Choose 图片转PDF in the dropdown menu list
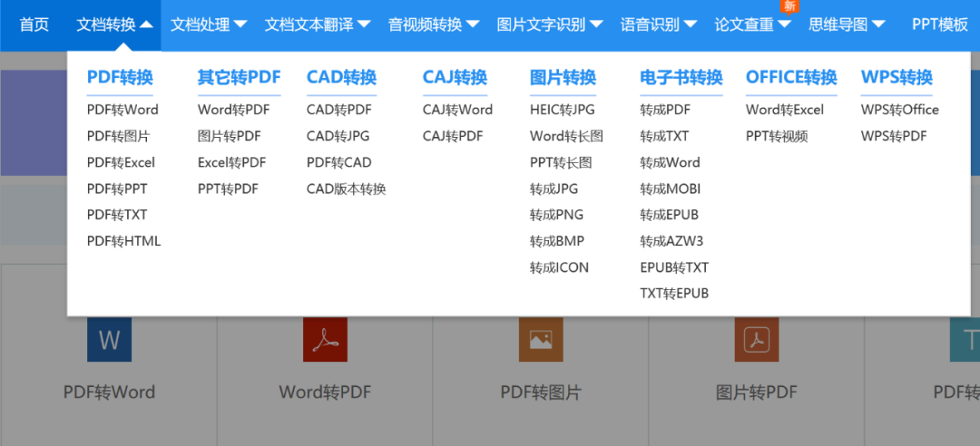 click(230, 136)
